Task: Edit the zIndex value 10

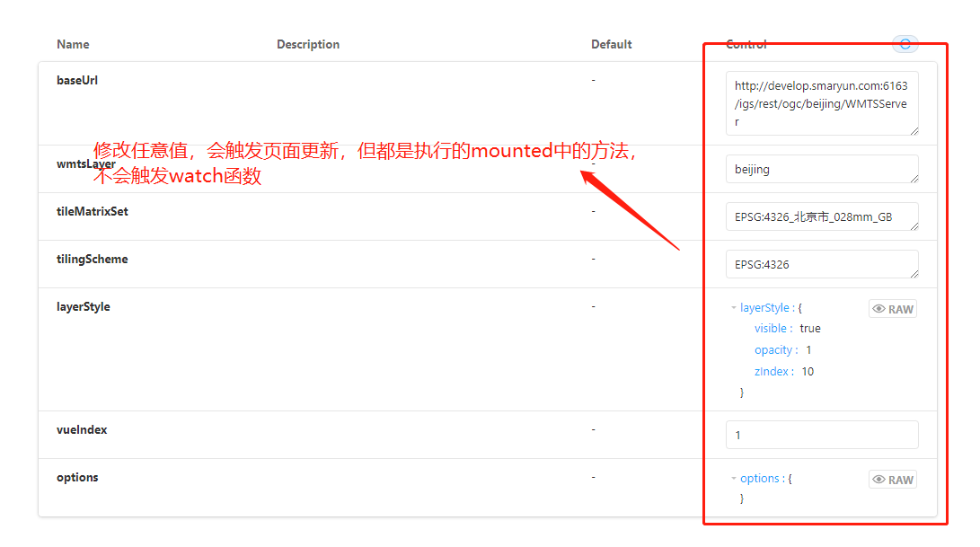Action: pos(808,371)
